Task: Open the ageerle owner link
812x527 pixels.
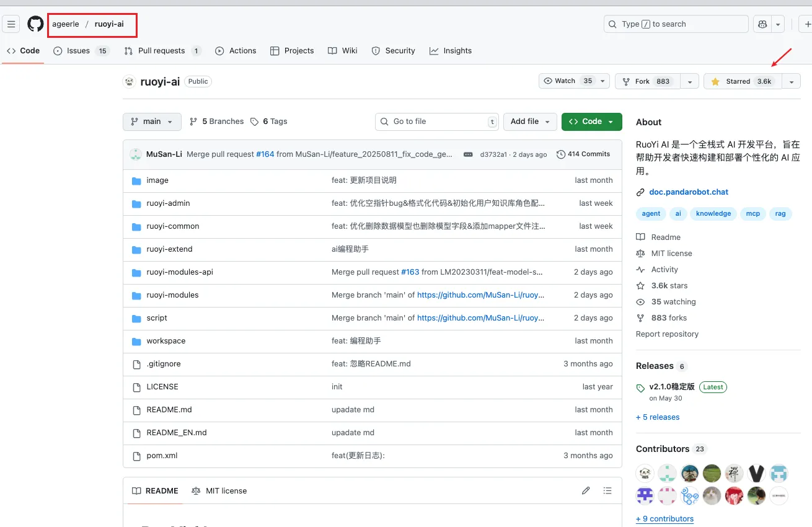Action: 66,24
